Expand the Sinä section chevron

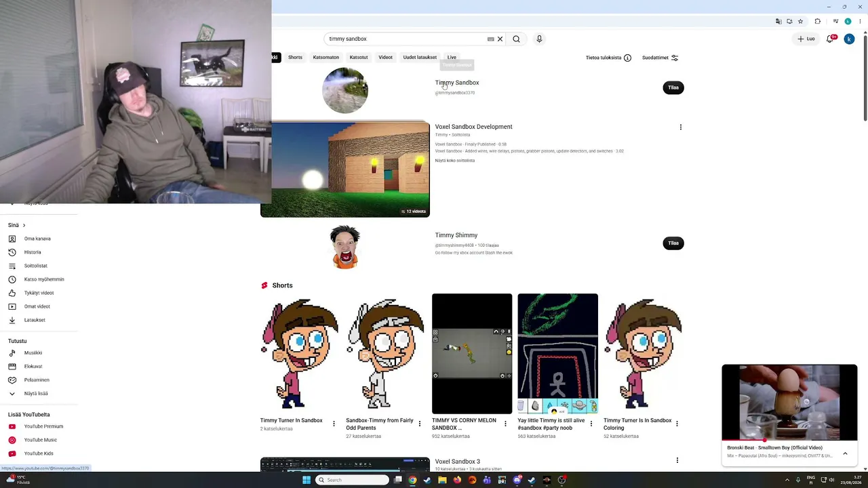(24, 225)
